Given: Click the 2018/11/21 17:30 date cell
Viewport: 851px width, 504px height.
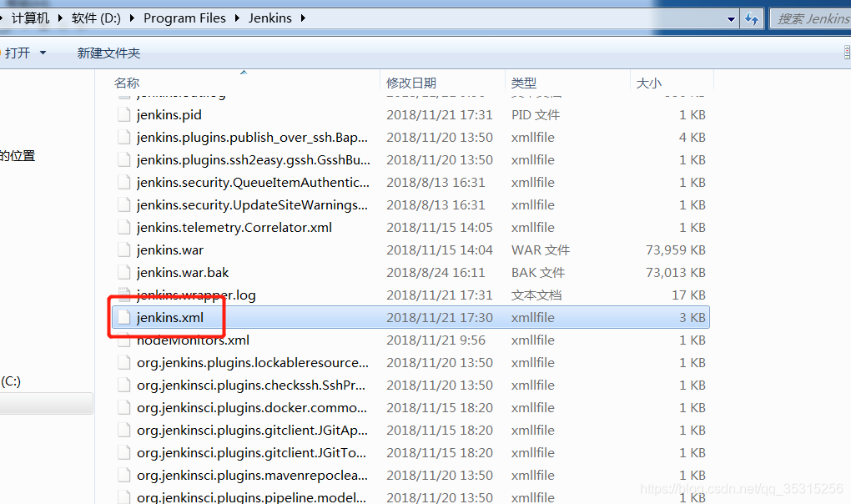Looking at the screenshot, I should (x=440, y=318).
